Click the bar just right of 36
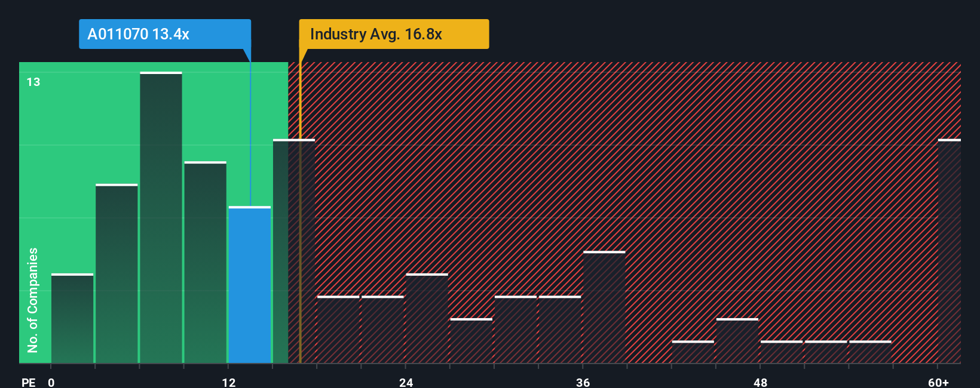Screen dimensions: 980x388 coord(604,307)
